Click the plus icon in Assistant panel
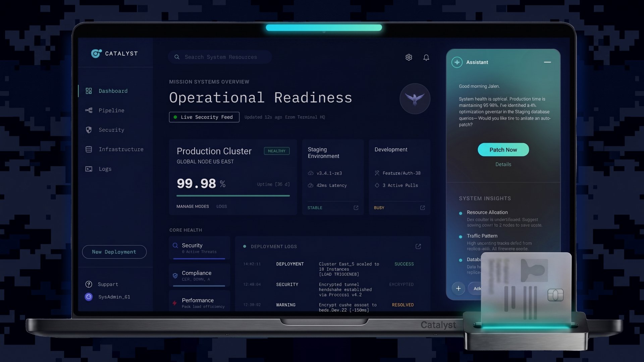The width and height of the screenshot is (644, 362). pos(458,288)
